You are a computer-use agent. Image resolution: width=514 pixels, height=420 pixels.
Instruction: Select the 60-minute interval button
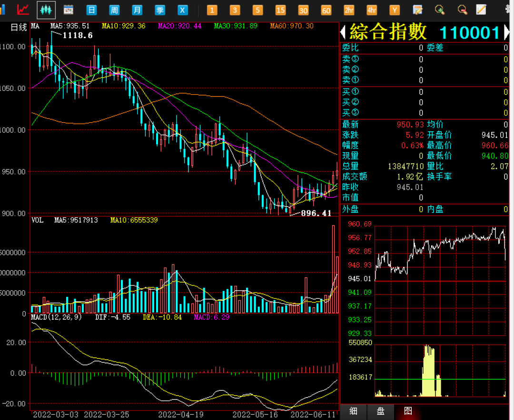(326, 10)
